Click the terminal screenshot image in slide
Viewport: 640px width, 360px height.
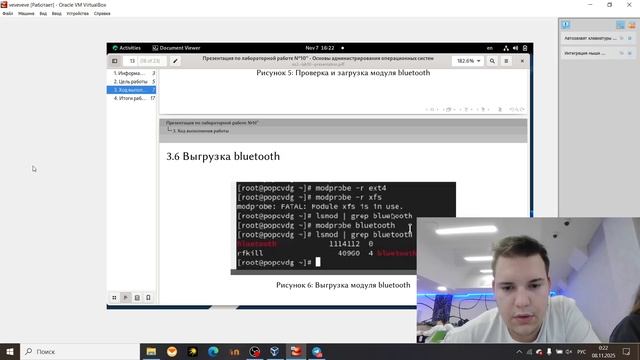[343, 228]
